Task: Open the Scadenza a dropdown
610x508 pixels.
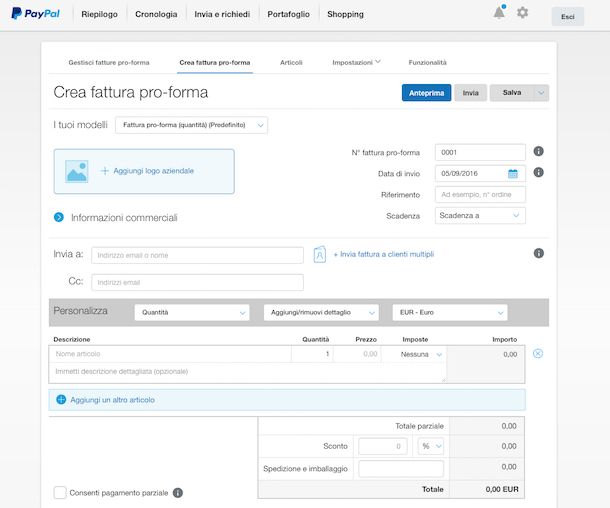Action: pyautogui.click(x=480, y=215)
